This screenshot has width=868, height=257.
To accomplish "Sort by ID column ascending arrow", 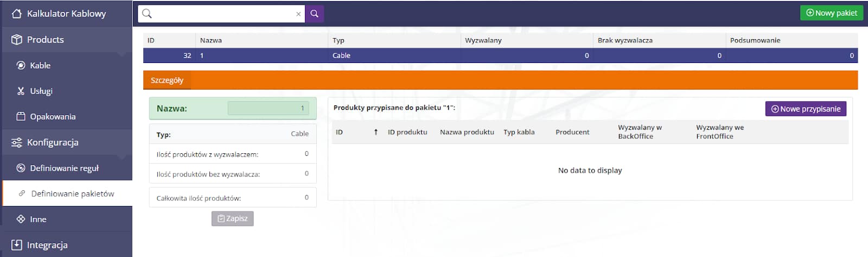I will point(375,132).
